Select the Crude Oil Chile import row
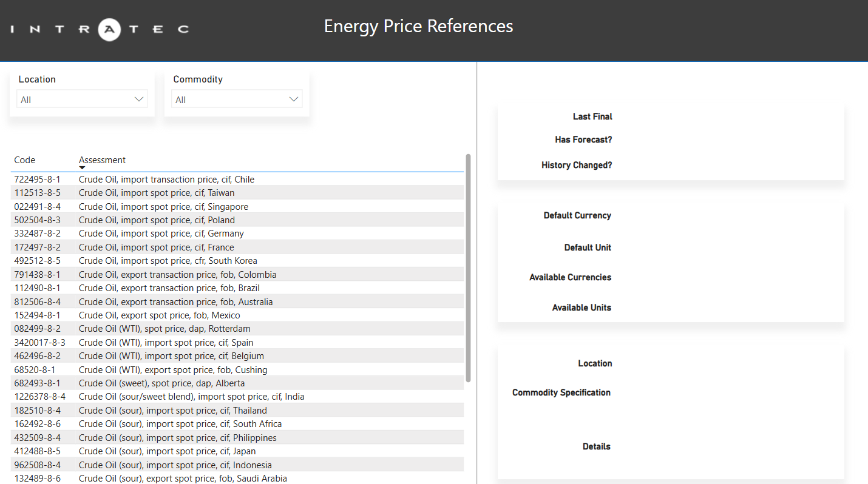The height and width of the screenshot is (484, 868). tap(166, 180)
